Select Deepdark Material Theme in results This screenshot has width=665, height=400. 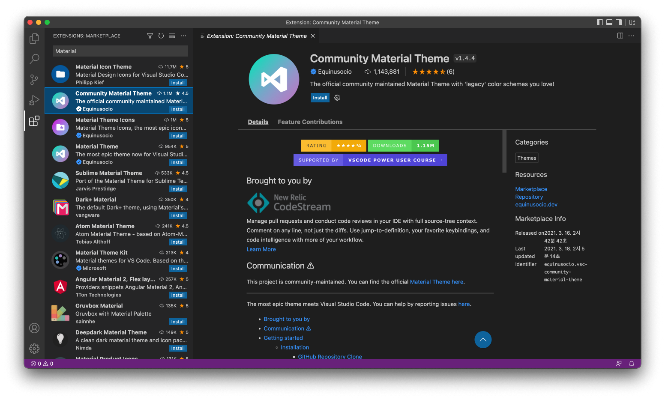pos(119,340)
